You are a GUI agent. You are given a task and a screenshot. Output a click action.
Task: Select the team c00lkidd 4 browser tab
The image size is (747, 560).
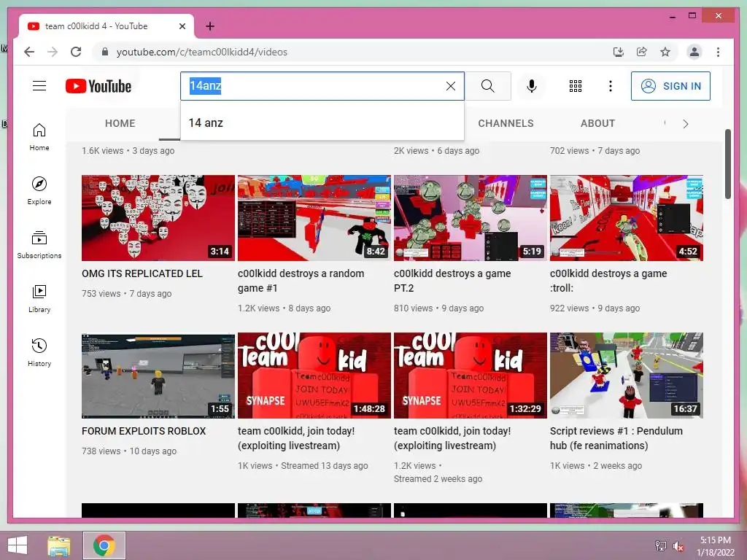coord(106,26)
